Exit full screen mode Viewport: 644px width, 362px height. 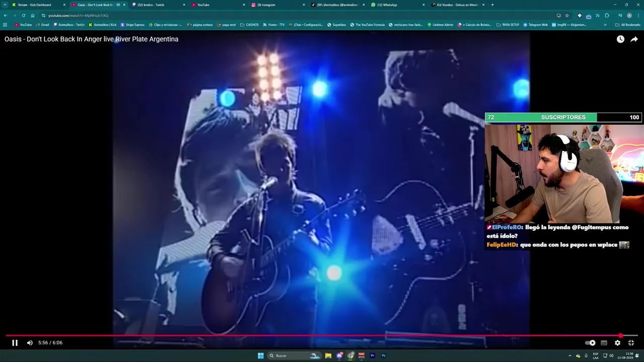[x=631, y=343]
